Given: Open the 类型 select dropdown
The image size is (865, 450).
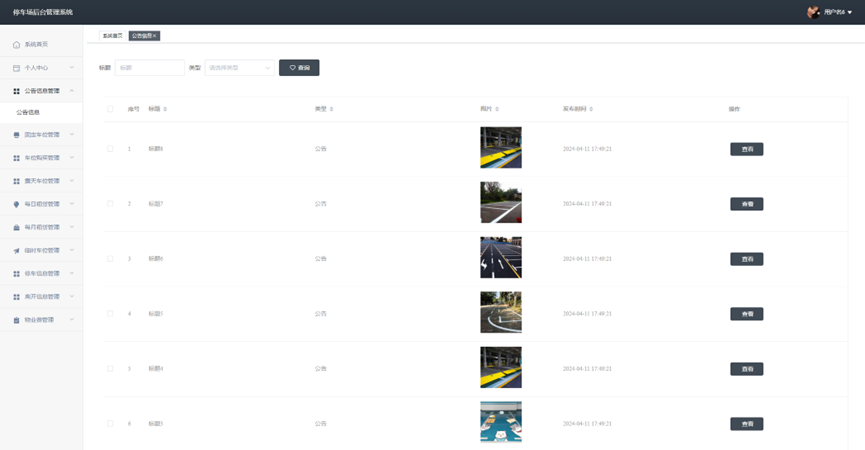Looking at the screenshot, I should [239, 68].
